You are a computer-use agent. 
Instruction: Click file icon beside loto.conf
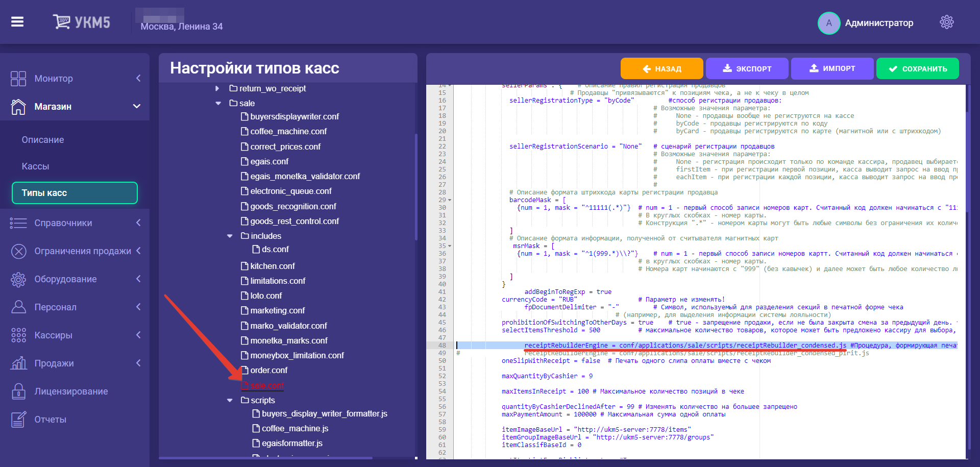tap(244, 296)
